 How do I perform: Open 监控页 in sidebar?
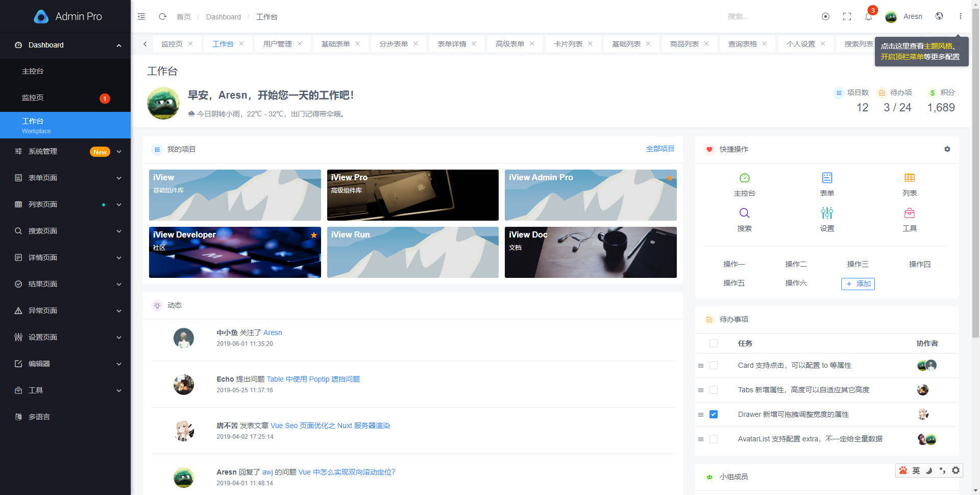pyautogui.click(x=65, y=98)
